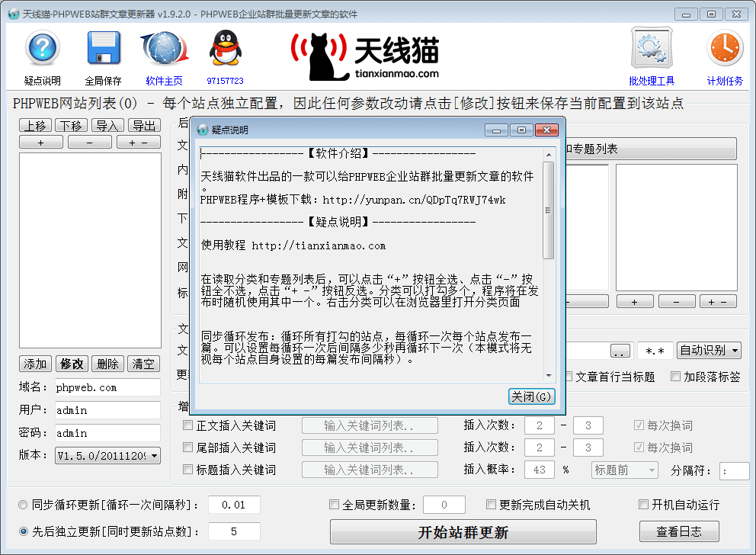The width and height of the screenshot is (756, 555).
Task: Click the file browse '..' button
Action: (620, 351)
